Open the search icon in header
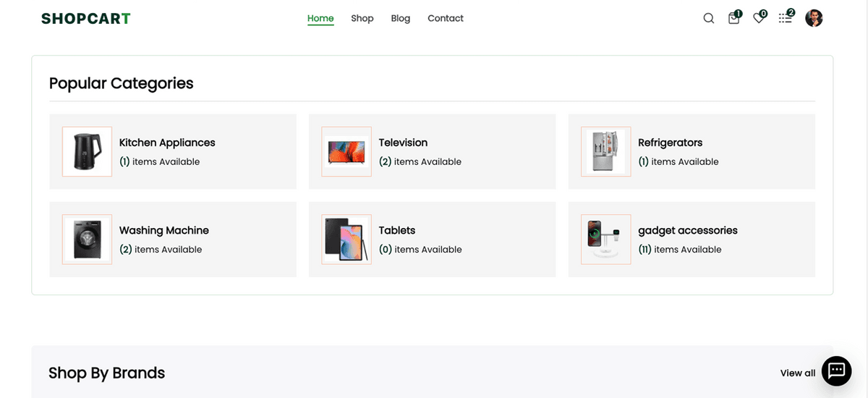 click(709, 19)
